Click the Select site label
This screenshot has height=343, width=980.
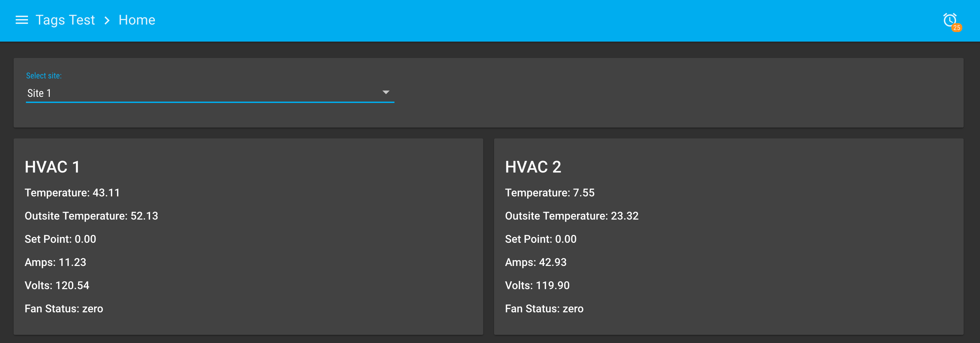[x=43, y=76]
